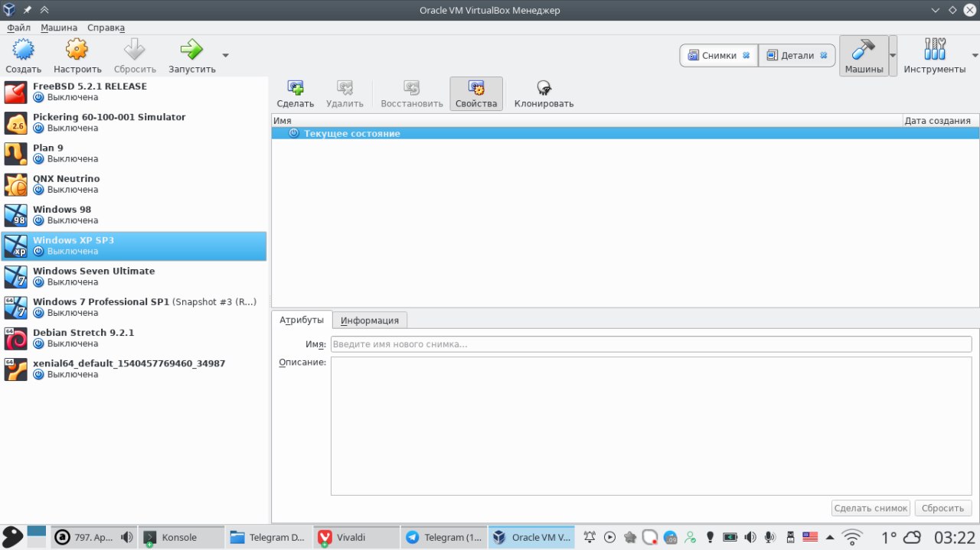Open the Инструменты global tools

coord(934,56)
